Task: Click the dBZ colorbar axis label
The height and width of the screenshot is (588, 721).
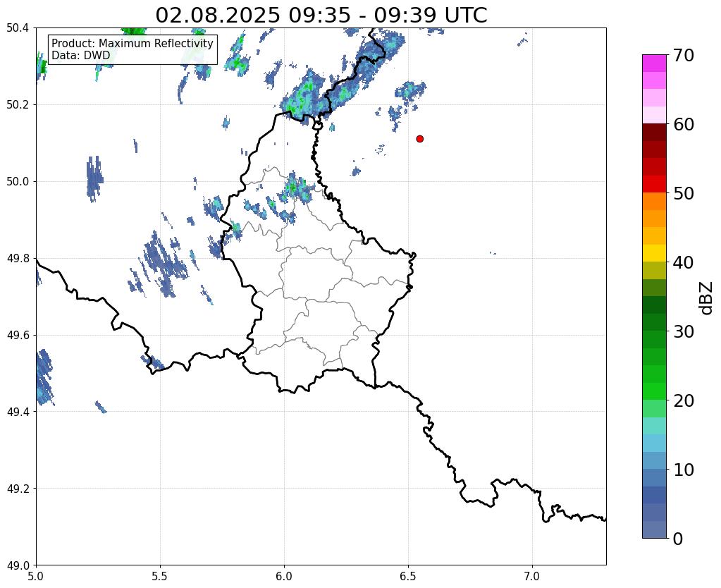Action: click(x=707, y=298)
